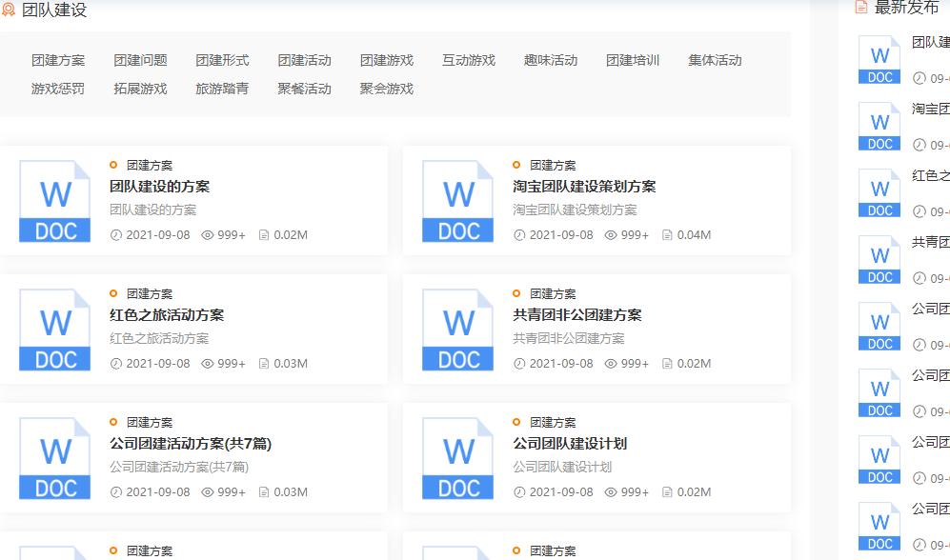Click the first DOC thumbnail in the 最新发布 sidebar

(878, 59)
